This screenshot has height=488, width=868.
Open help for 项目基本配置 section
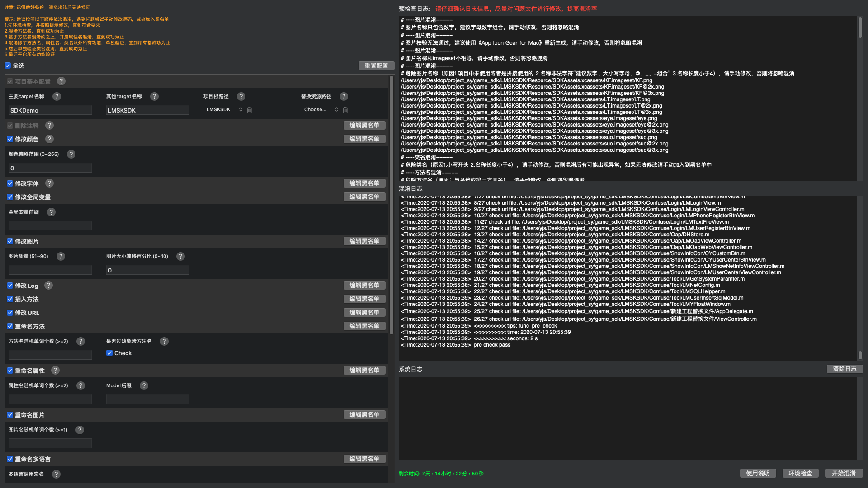[61, 81]
